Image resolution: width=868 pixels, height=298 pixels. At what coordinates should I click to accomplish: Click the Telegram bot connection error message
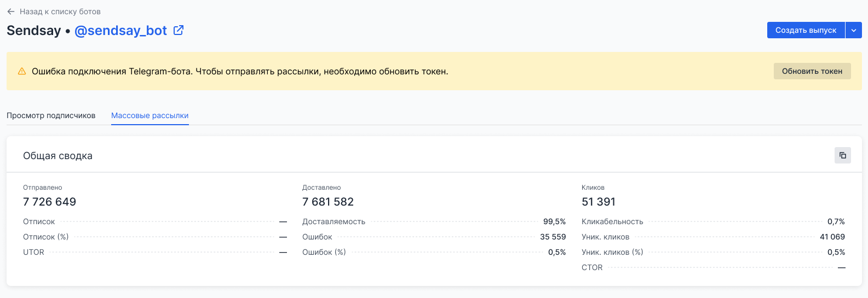pyautogui.click(x=240, y=71)
